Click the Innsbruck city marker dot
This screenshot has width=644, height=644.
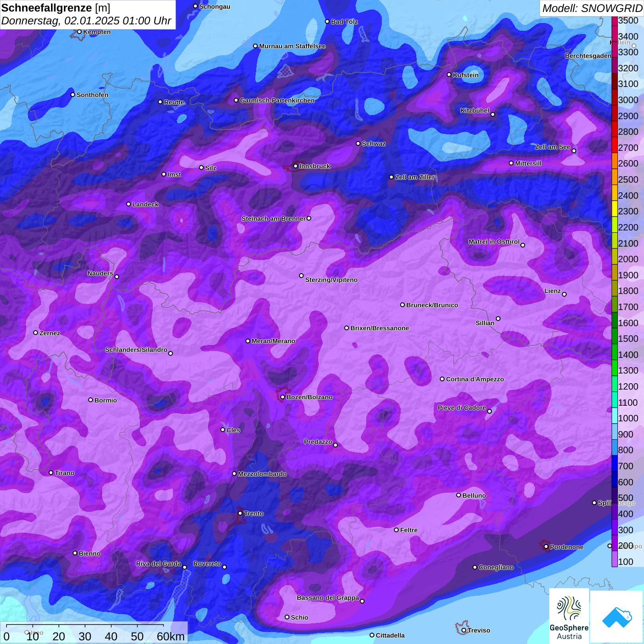[296, 166]
